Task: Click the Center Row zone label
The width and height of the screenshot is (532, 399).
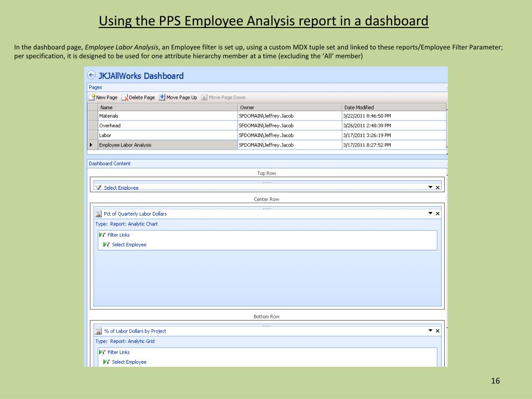Action: click(267, 199)
